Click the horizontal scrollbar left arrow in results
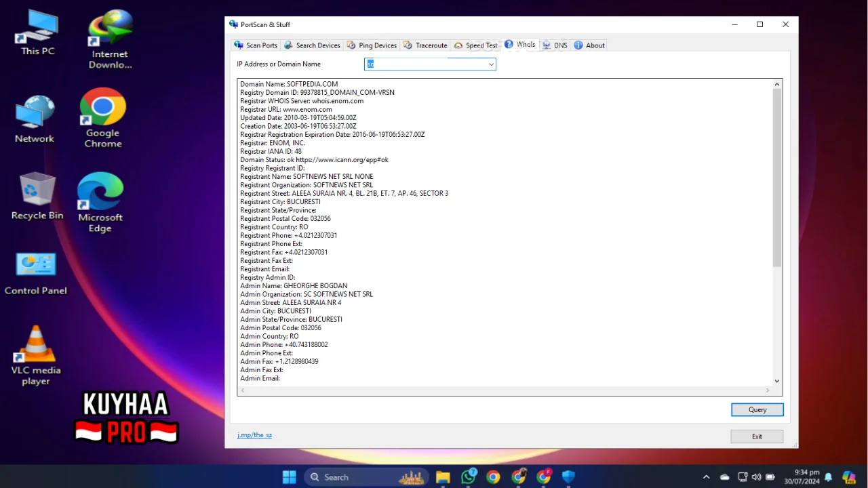Screen dimensions: 868x488 [243, 390]
